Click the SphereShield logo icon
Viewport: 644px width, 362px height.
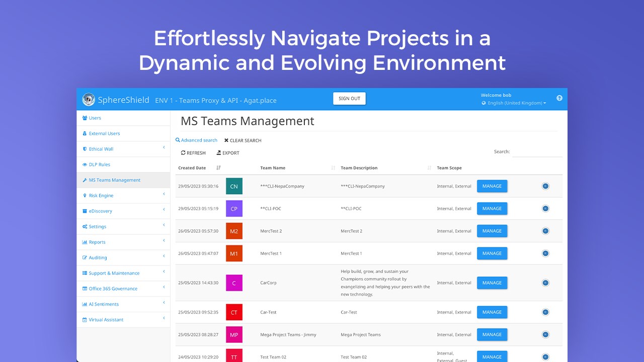[x=89, y=100]
